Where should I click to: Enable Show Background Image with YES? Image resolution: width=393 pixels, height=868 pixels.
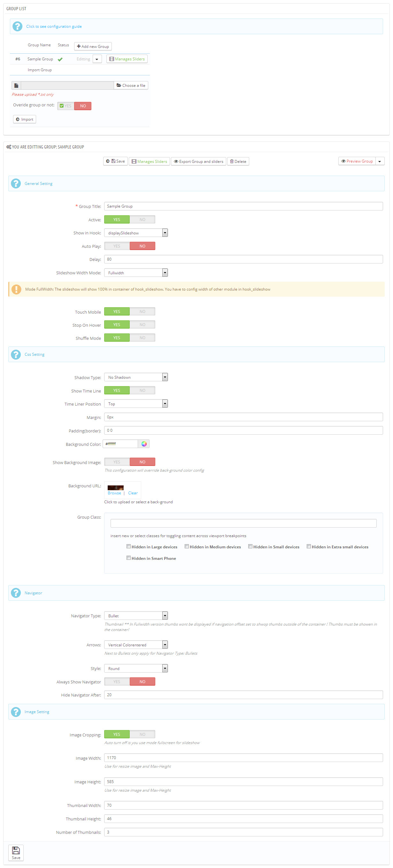[x=117, y=462]
